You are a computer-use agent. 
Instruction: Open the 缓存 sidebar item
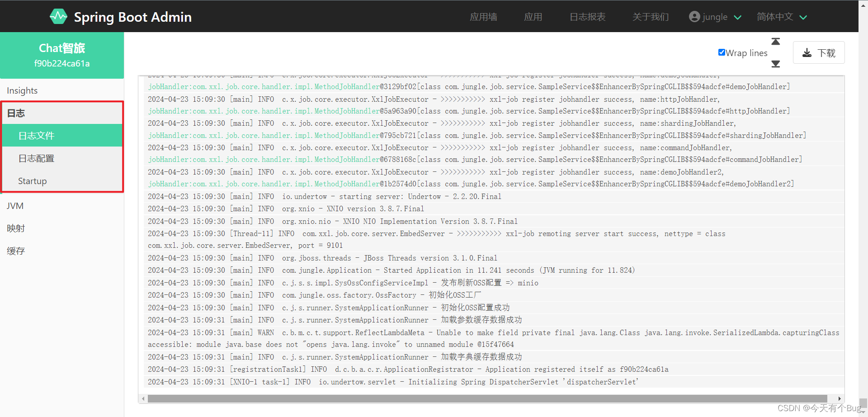point(16,251)
